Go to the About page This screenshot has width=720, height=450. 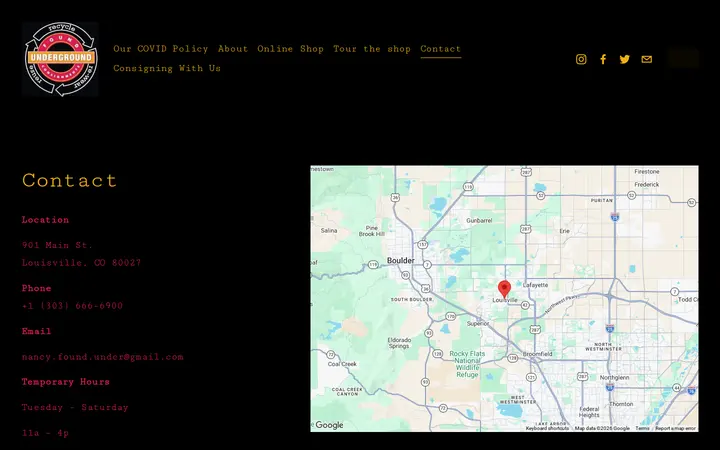click(233, 49)
